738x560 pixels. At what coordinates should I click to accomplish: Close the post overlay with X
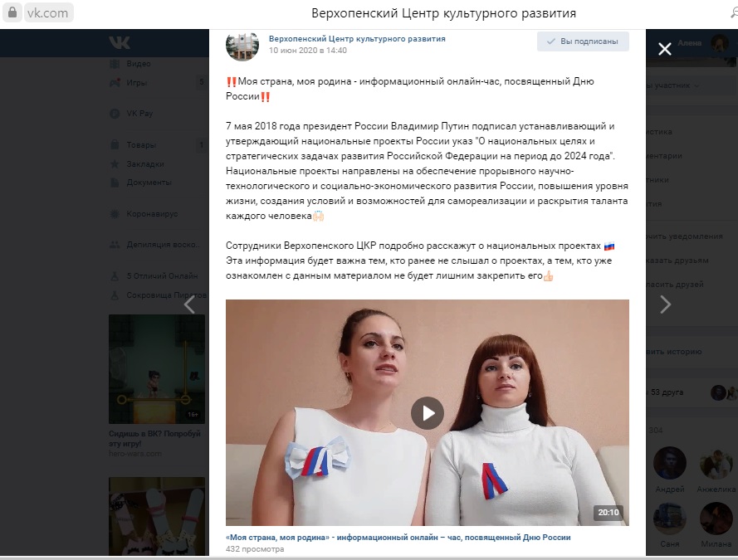[665, 49]
